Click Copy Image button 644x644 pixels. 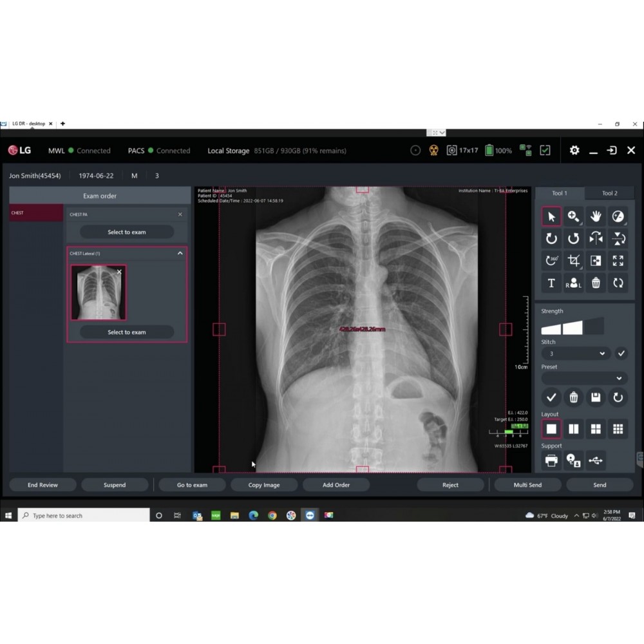point(264,485)
